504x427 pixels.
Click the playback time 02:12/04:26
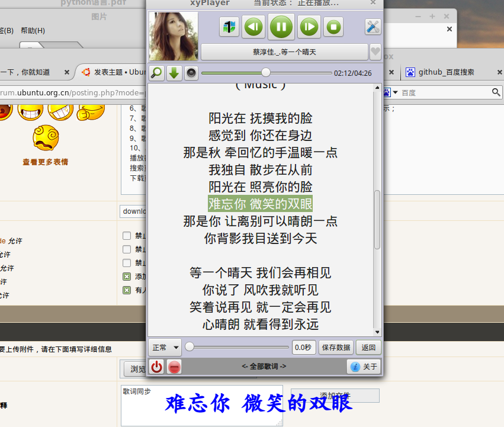[352, 73]
